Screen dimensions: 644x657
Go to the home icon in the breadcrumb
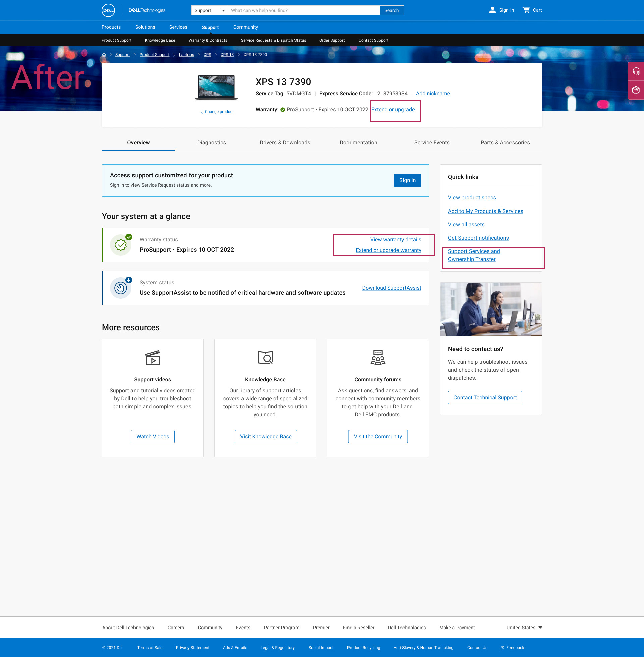point(104,55)
